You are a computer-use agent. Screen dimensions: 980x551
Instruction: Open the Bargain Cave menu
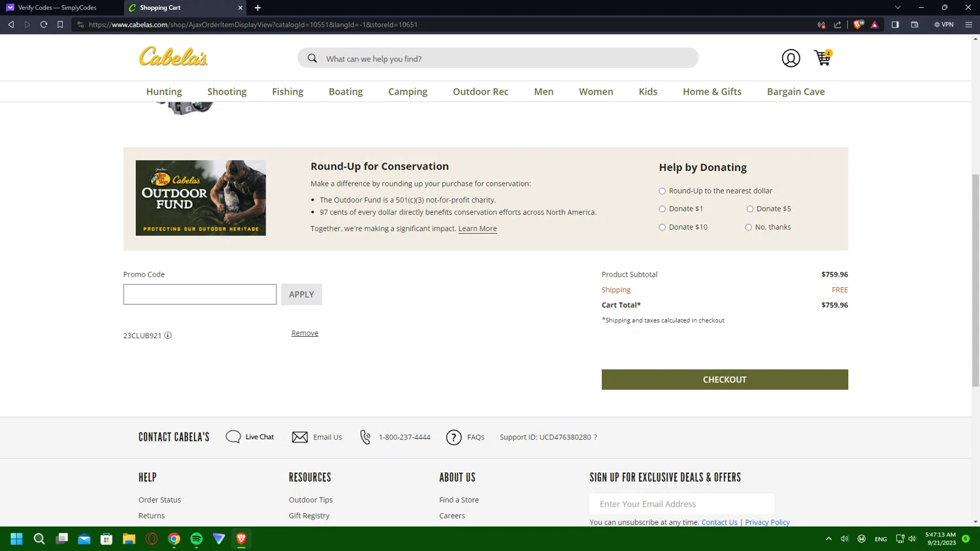tap(796, 91)
